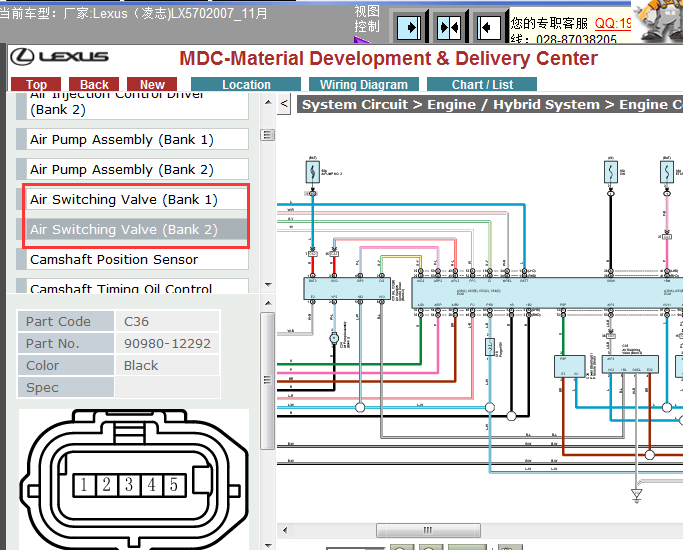Click the expand-left-pane view control icon
The image size is (683, 550).
tap(409, 28)
